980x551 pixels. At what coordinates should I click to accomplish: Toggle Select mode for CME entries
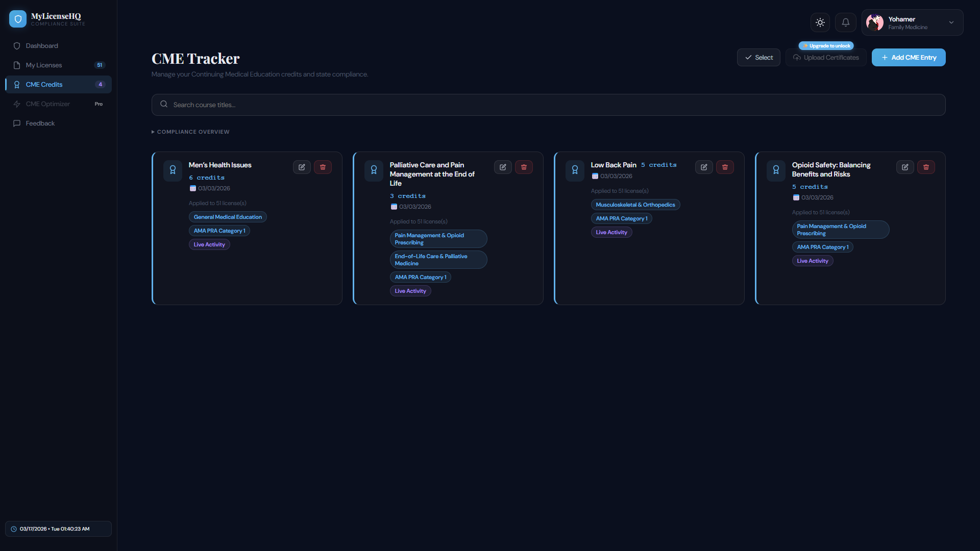758,57
